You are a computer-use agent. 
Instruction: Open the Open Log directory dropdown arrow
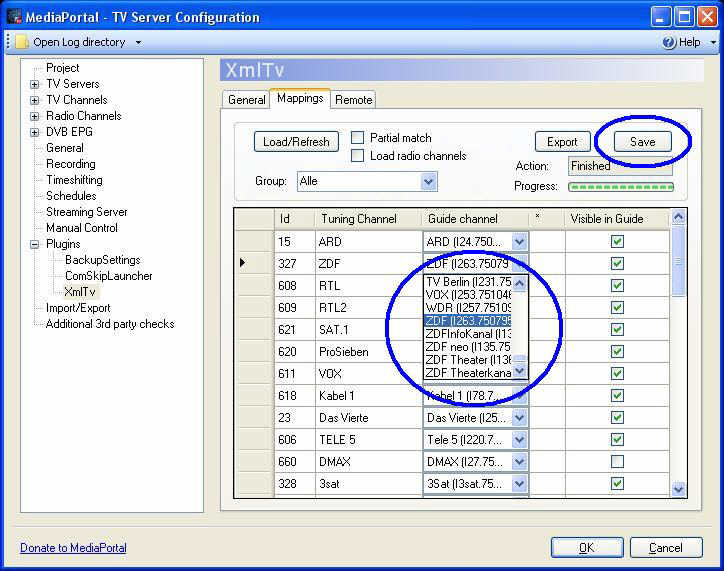138,42
